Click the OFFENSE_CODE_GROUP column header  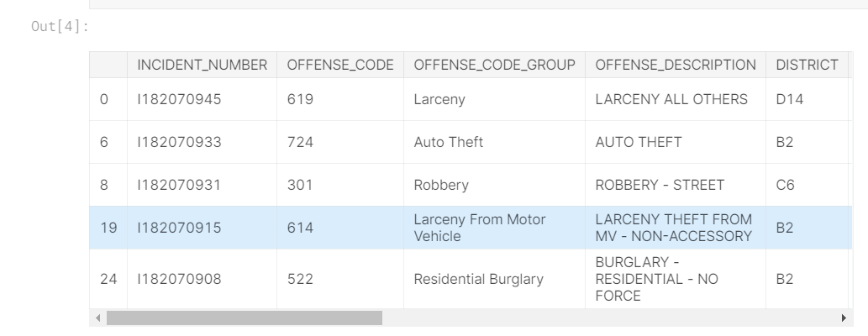pyautogui.click(x=494, y=65)
